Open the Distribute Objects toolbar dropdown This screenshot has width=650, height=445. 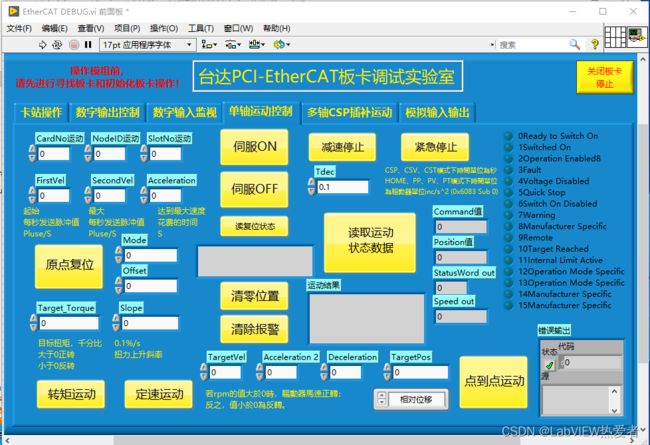233,44
